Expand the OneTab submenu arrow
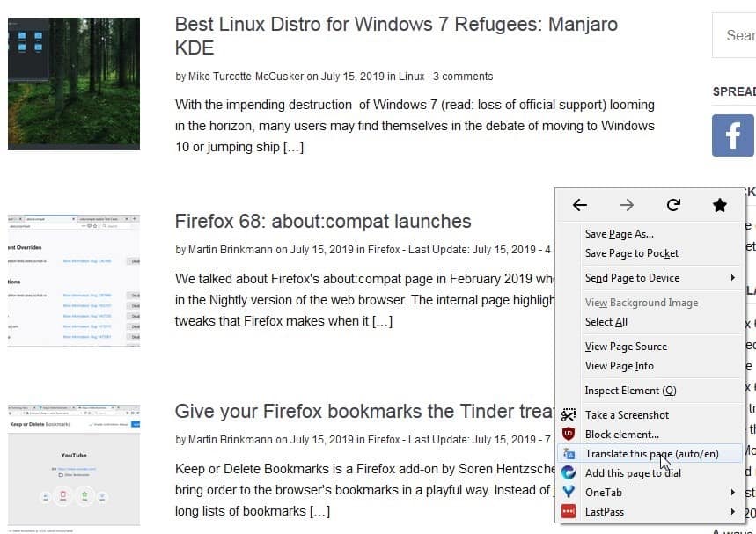Image resolution: width=756 pixels, height=534 pixels. click(733, 492)
